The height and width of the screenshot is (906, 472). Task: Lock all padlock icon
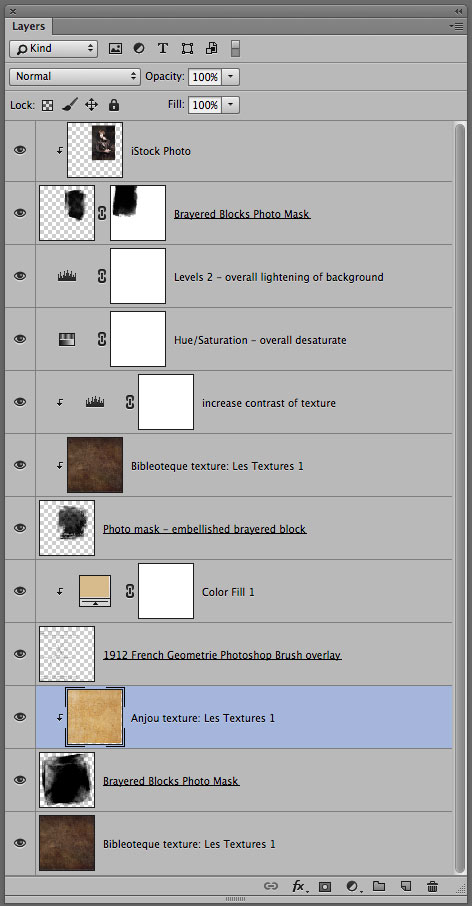pyautogui.click(x=114, y=105)
